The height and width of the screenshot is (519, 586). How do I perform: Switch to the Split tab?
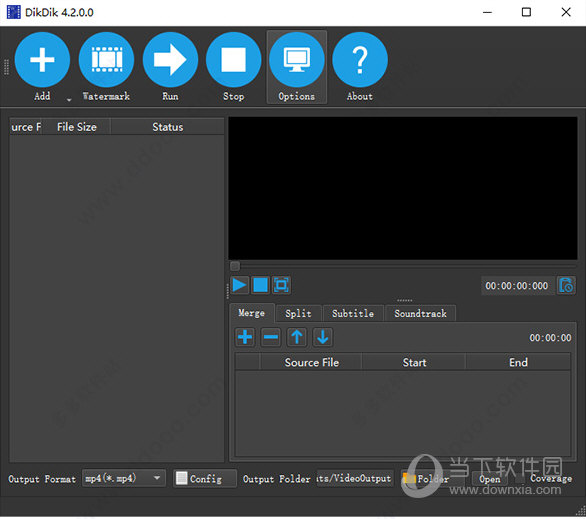[x=298, y=313]
